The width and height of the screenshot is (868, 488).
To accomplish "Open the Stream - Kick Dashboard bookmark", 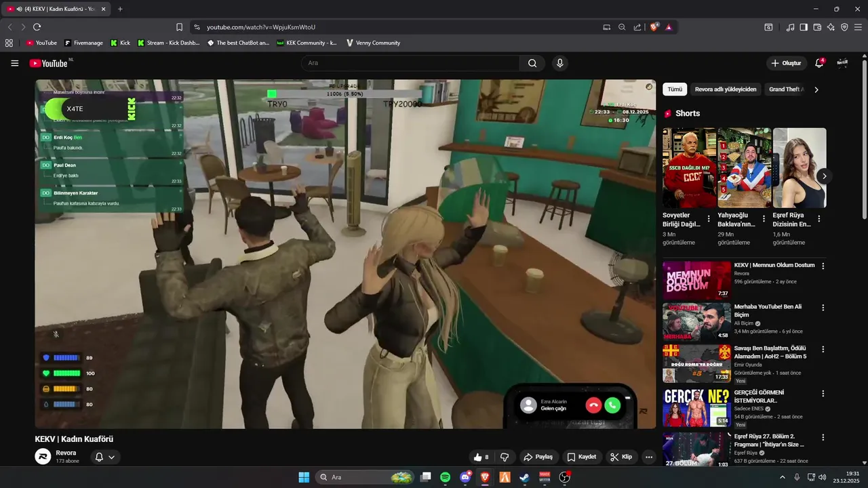I will point(168,43).
